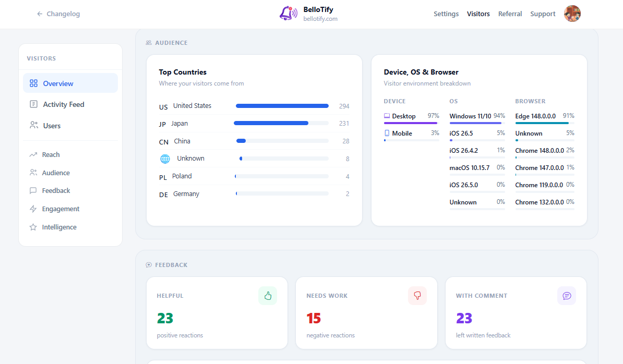623x364 pixels.
Task: Click the globe icon for Unknown country
Action: (x=165, y=159)
